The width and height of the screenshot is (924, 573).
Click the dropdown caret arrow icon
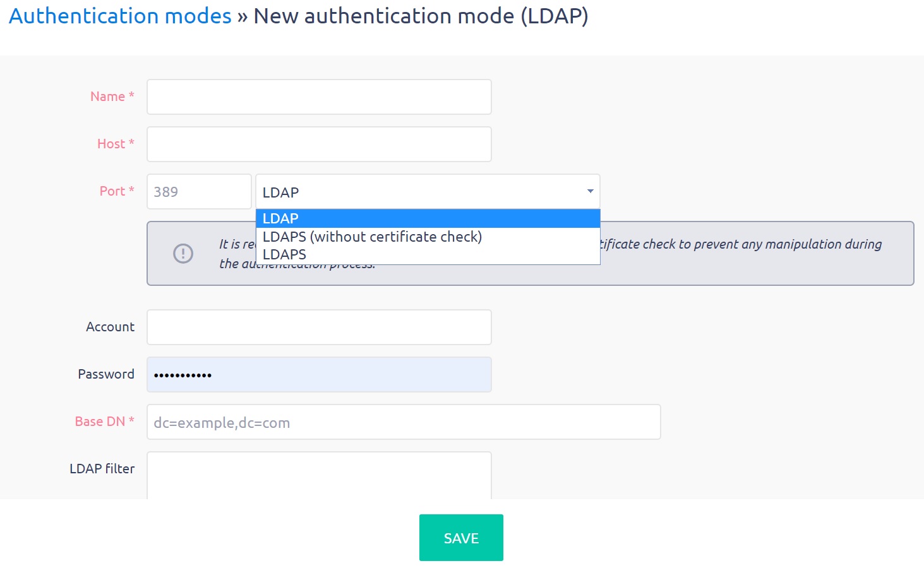point(590,191)
